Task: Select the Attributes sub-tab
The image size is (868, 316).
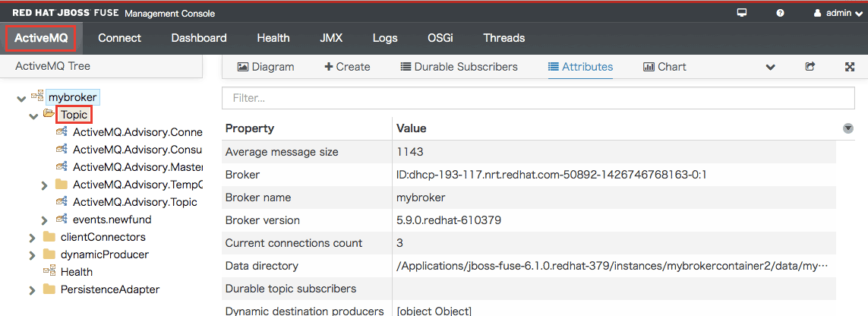Action: pos(580,67)
